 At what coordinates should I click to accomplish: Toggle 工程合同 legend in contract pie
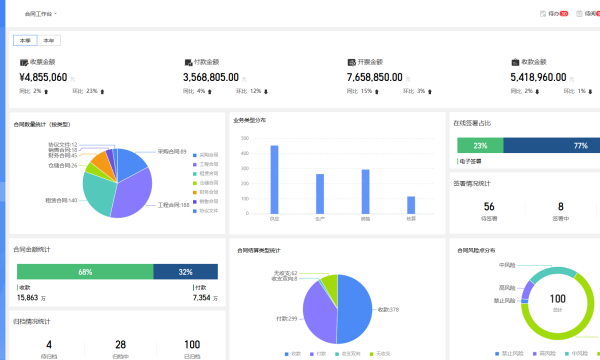coord(205,164)
